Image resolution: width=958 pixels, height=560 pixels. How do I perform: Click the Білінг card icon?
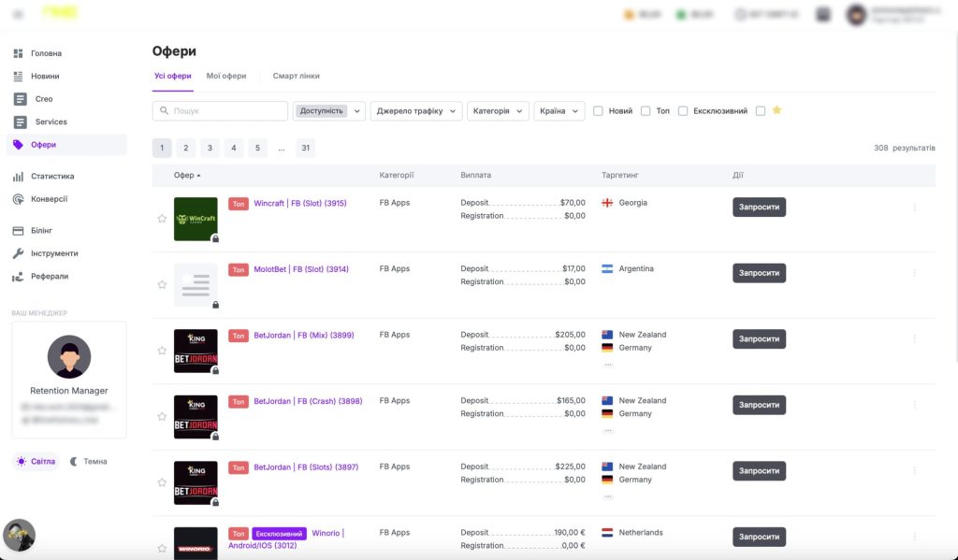point(19,230)
